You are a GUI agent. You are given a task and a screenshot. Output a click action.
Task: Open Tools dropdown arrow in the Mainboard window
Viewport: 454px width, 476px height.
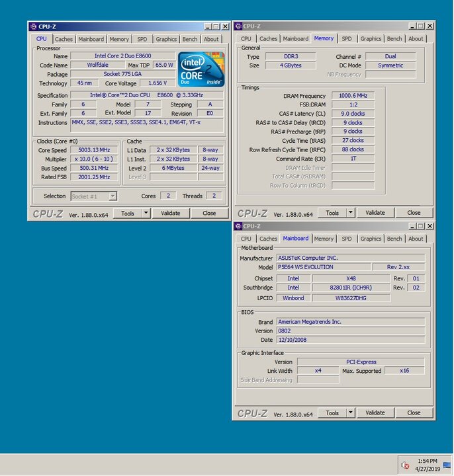pyautogui.click(x=351, y=413)
